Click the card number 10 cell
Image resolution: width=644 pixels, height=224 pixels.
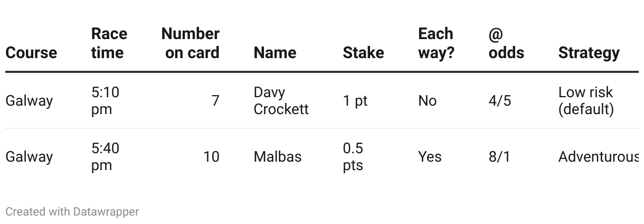211,157
